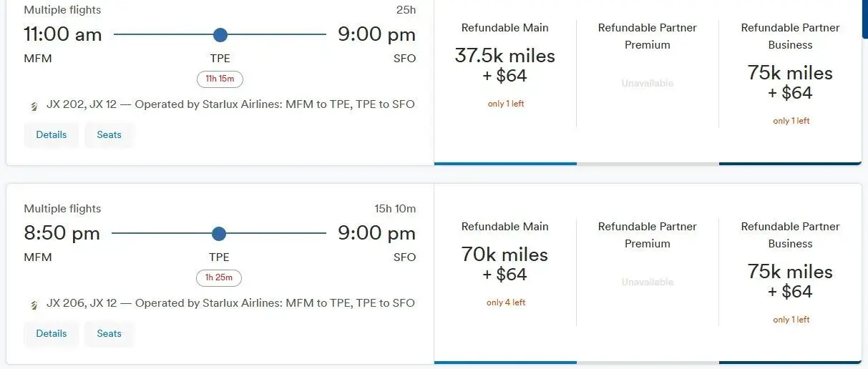Select the 37.5k miles Refundable Main fare
868x369 pixels.
click(x=505, y=66)
